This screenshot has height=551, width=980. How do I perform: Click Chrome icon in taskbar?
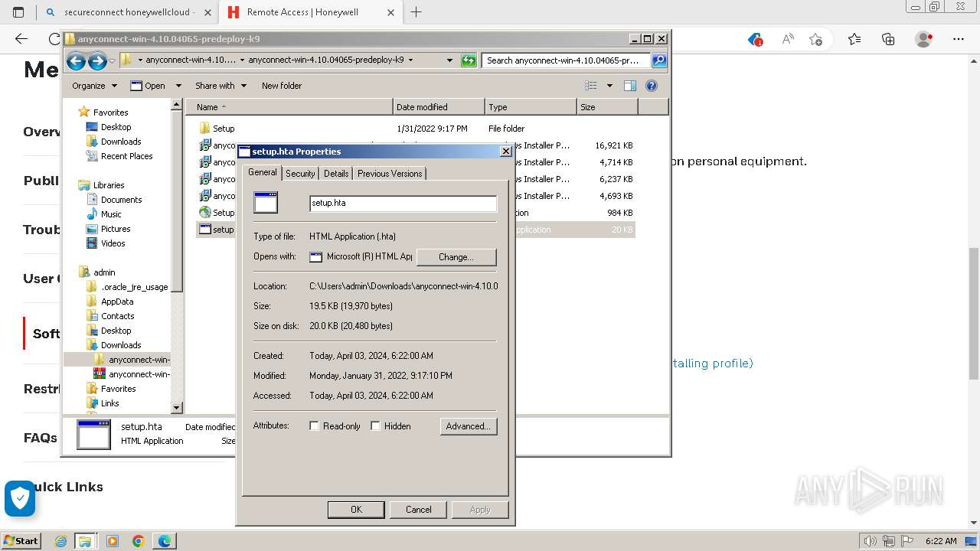139,541
